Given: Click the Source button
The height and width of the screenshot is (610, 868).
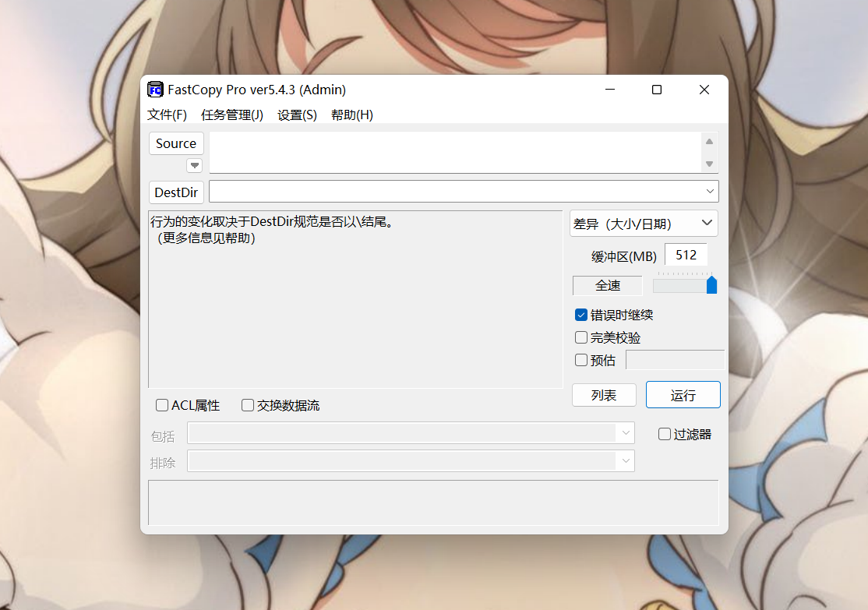Looking at the screenshot, I should [x=176, y=143].
